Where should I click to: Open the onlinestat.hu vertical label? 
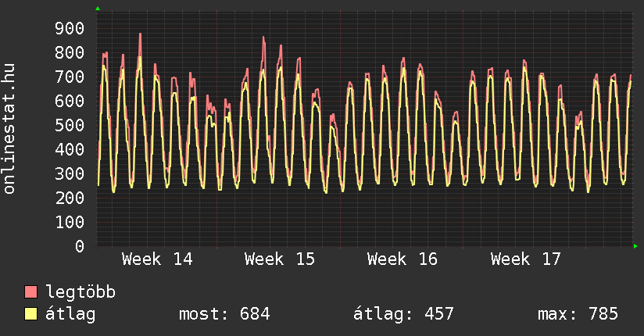click(9, 129)
